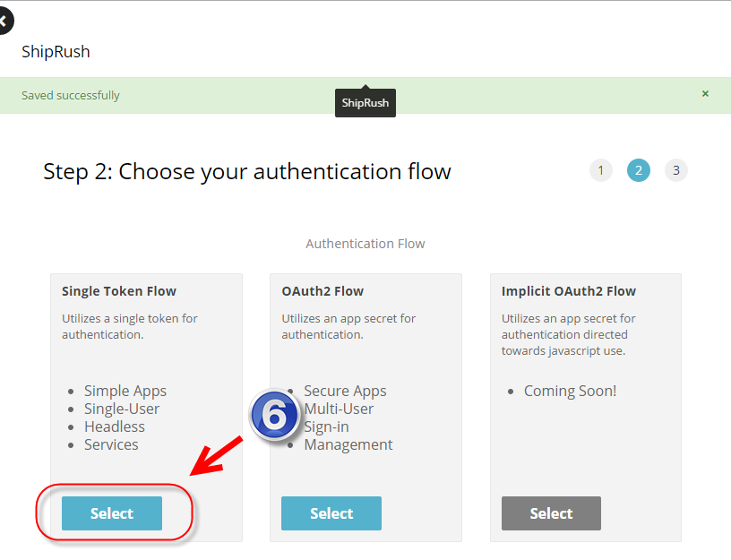
Task: Click the blue number 6 badge
Action: click(274, 416)
